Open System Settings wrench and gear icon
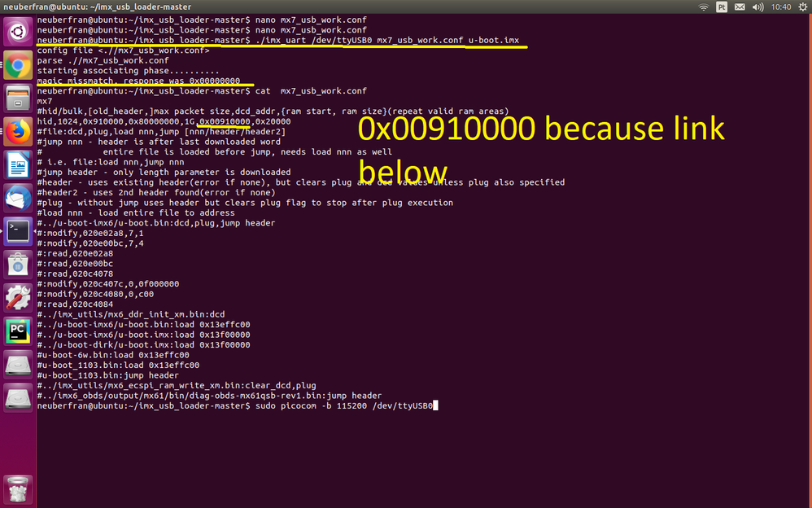This screenshot has width=812, height=508. [x=18, y=297]
